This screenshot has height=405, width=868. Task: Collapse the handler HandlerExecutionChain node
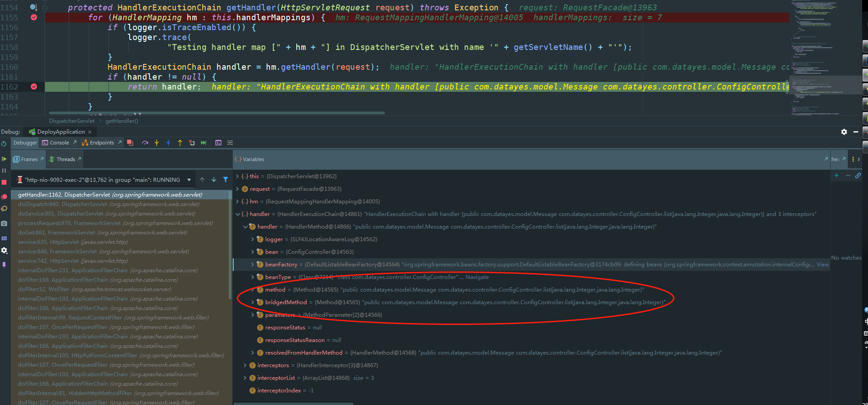coord(238,214)
